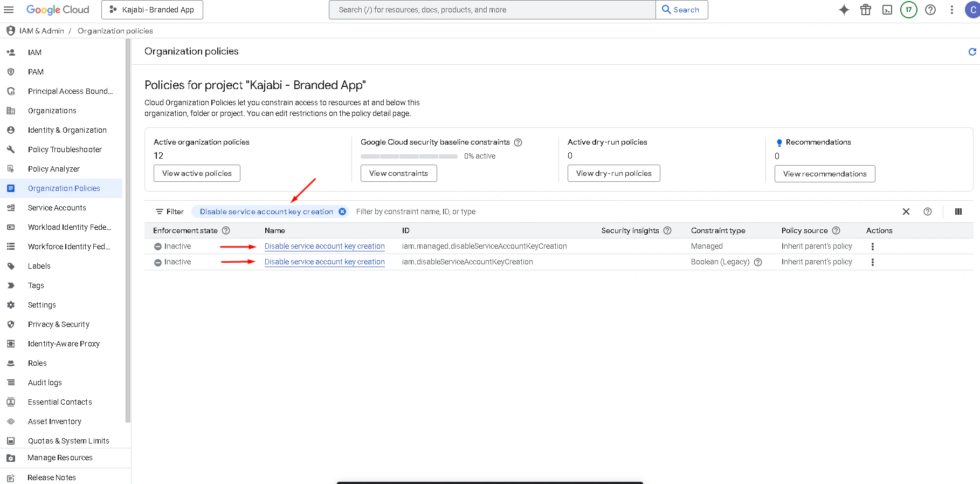Click Asset Inventory diamond icon
Image resolution: width=980 pixels, height=484 pixels.
[x=11, y=421]
